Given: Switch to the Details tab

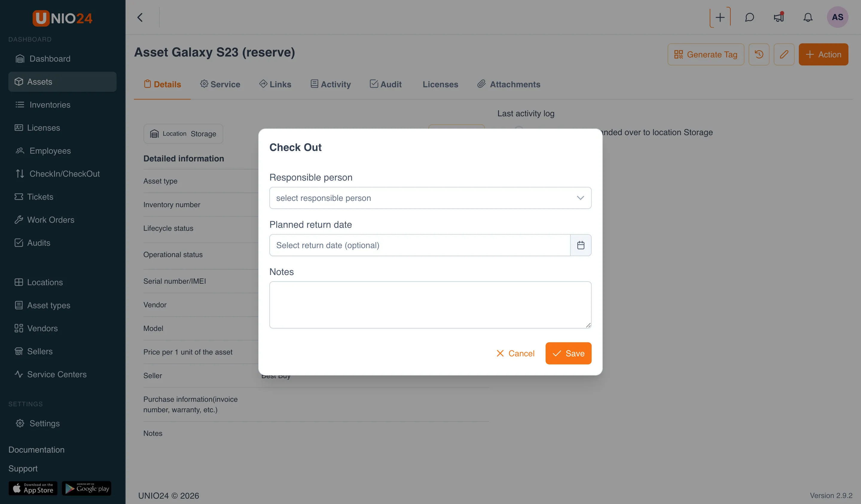Looking at the screenshot, I should [162, 84].
